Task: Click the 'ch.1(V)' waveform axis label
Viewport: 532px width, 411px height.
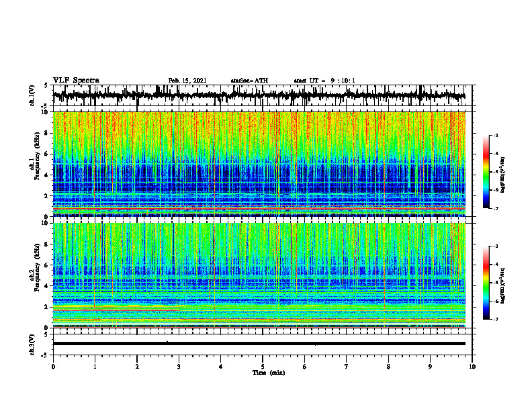Action: (32, 95)
